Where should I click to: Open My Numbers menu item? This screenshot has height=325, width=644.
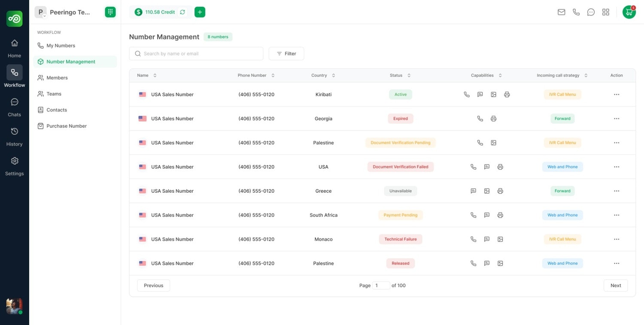[75, 46]
